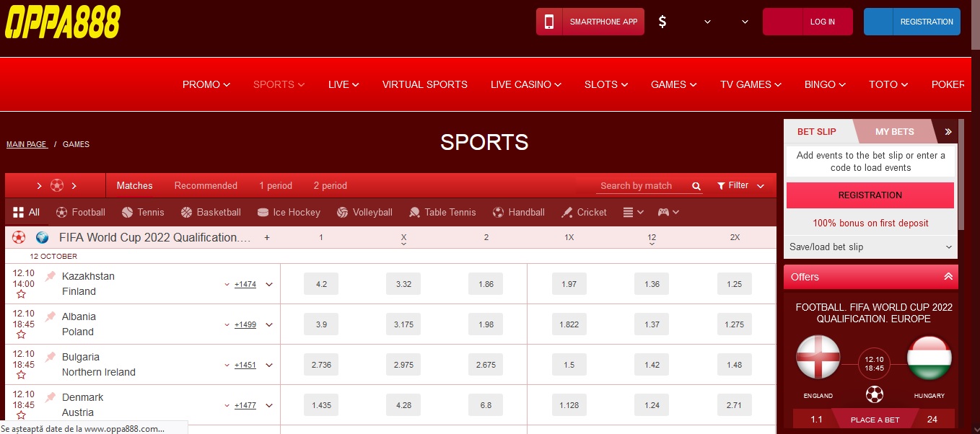Click the 100% bonus on first deposit link
Screen dimensions: 980x434
[x=870, y=223]
